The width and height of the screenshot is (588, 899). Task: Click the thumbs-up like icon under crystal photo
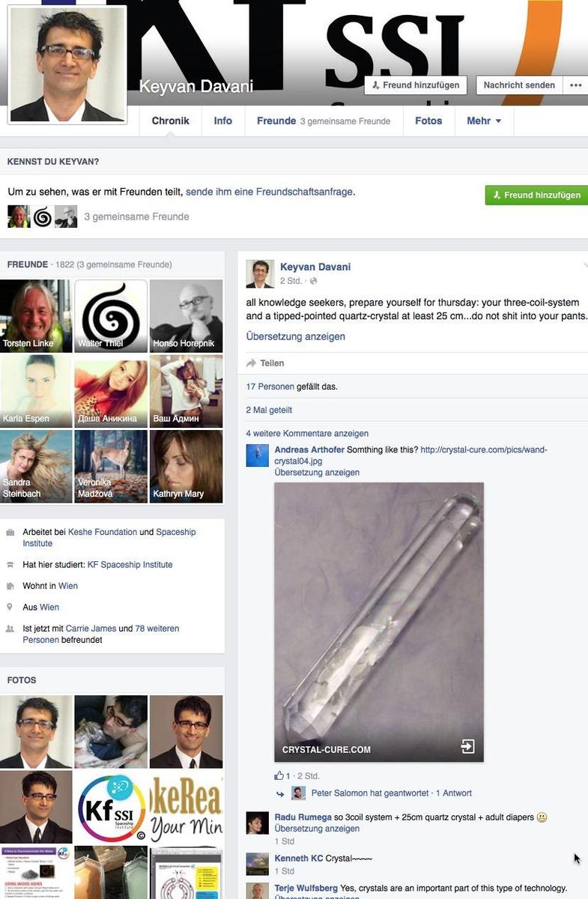279,775
